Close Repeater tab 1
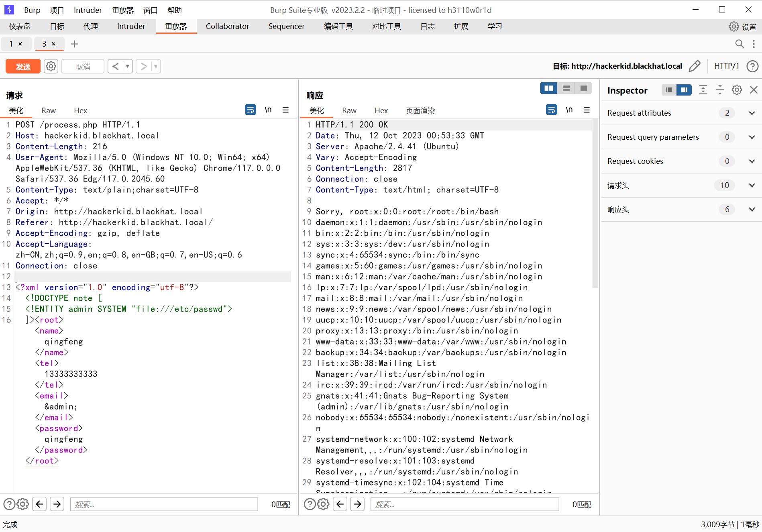Image resolution: width=762 pixels, height=532 pixels. pos(20,44)
